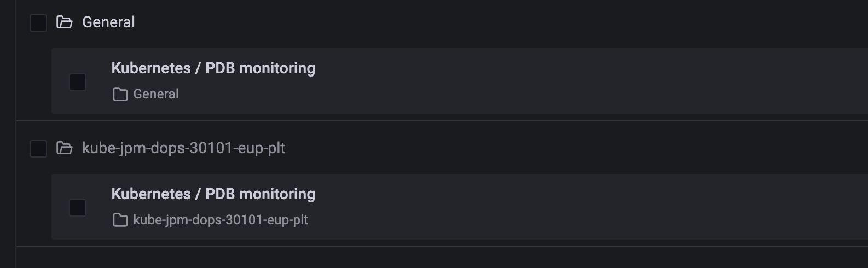Click empty space in kube-jpm header row
The width and height of the screenshot is (868, 268).
[547, 148]
